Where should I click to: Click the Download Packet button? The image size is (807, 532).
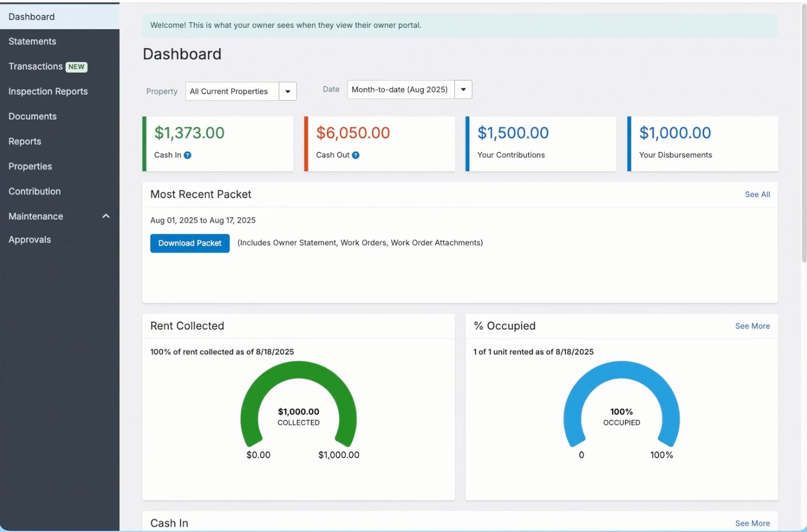pyautogui.click(x=190, y=243)
